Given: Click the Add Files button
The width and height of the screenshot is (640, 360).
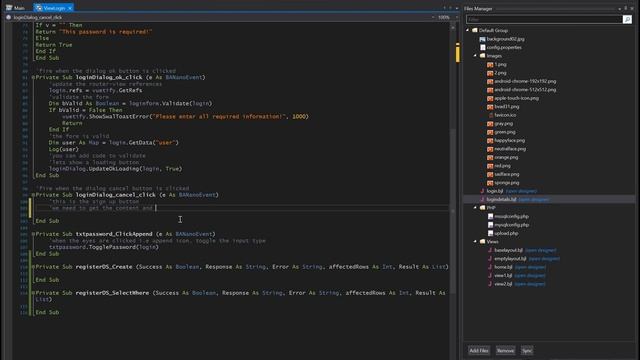Looking at the screenshot, I should pos(479,351).
